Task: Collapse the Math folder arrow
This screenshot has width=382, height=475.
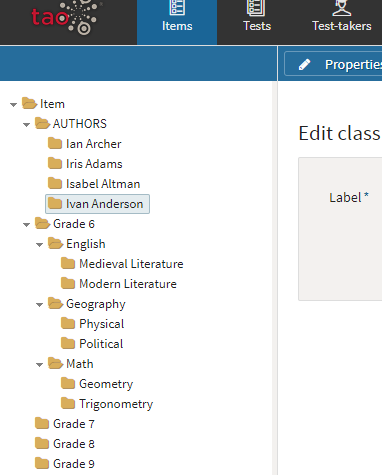Action: (x=39, y=365)
